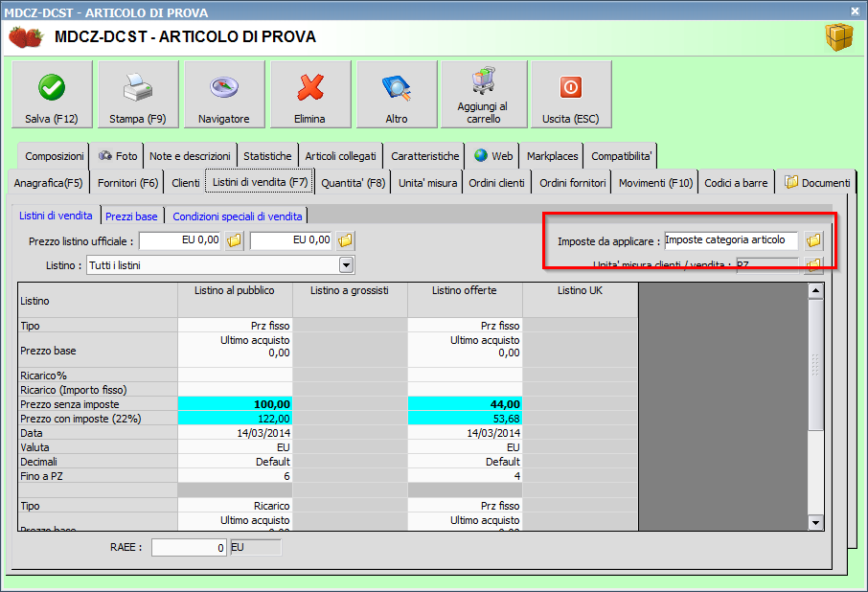Click the strawberry article icon in header
Image resolution: width=868 pixels, height=592 pixels.
coord(26,37)
